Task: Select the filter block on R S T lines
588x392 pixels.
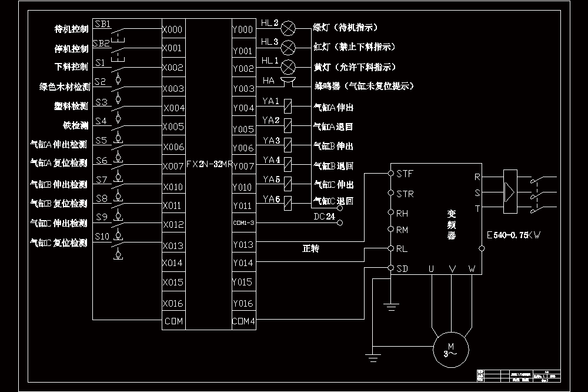Action: [x=510, y=191]
